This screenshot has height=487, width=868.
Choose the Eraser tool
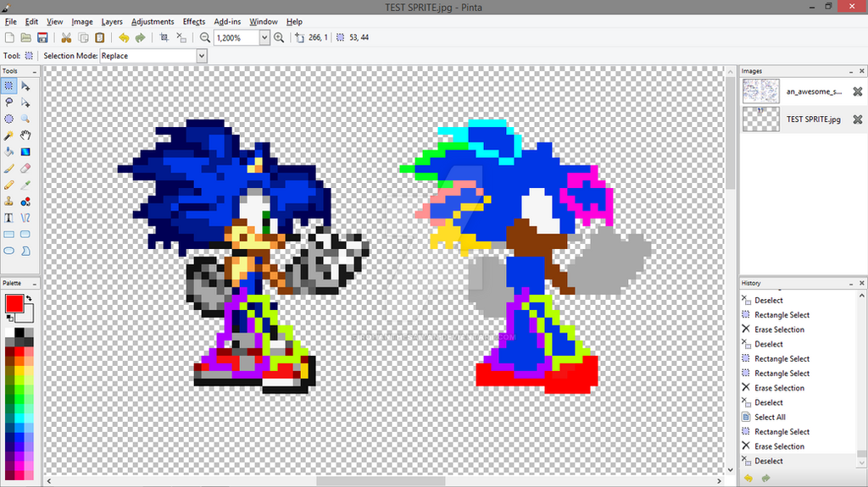pyautogui.click(x=25, y=169)
